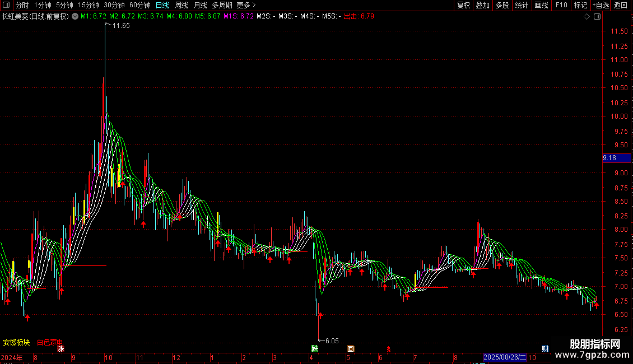This screenshot has height=364, width=633.
Task: Switch to 分时 intraday view
Action: [22, 5]
